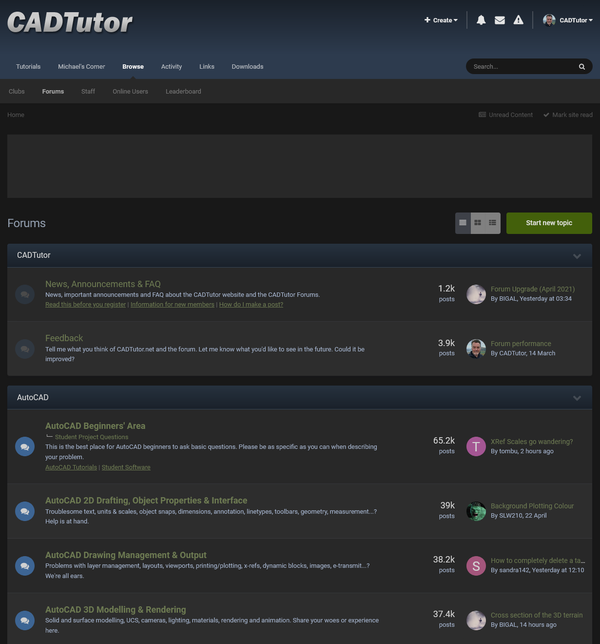Viewport: 600px width, 644px height.
Task: Click the CADTutor logo
Action: tap(70, 22)
